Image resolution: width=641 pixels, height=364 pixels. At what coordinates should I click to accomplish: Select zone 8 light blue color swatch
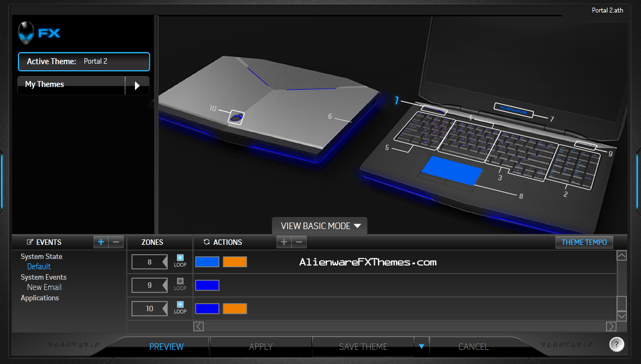tap(207, 262)
